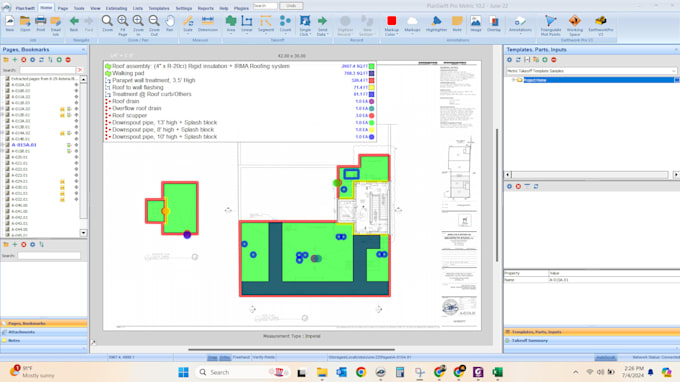Add a Note annotation
This screenshot has width=680, height=382.
pyautogui.click(x=457, y=24)
